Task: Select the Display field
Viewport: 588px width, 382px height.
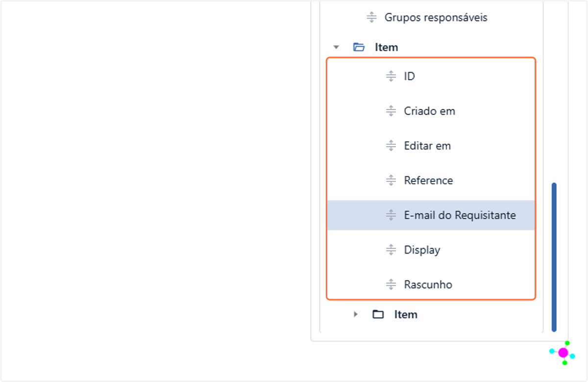Action: click(x=422, y=250)
